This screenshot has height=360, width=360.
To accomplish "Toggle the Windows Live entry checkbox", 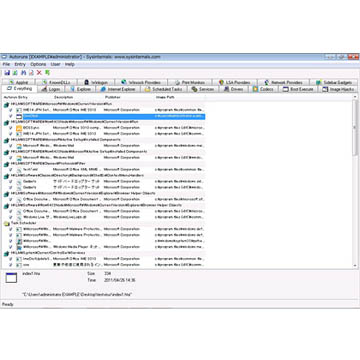I will [x=11, y=217].
